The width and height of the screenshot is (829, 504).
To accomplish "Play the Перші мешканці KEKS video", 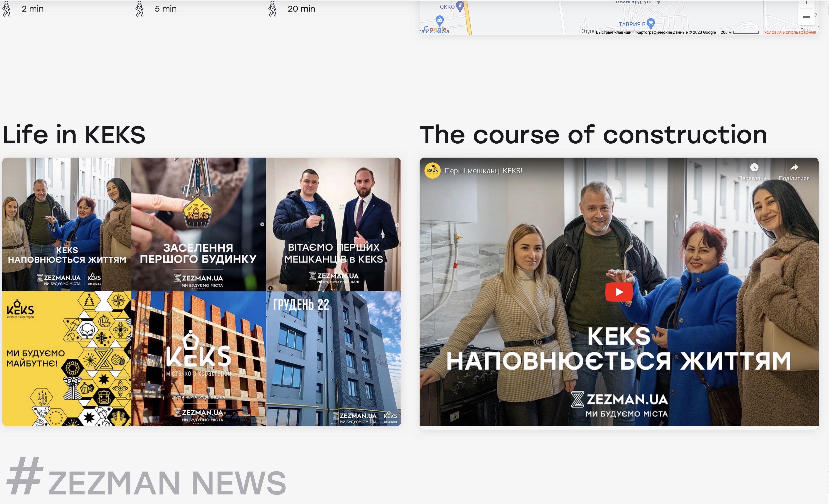I will tap(619, 292).
